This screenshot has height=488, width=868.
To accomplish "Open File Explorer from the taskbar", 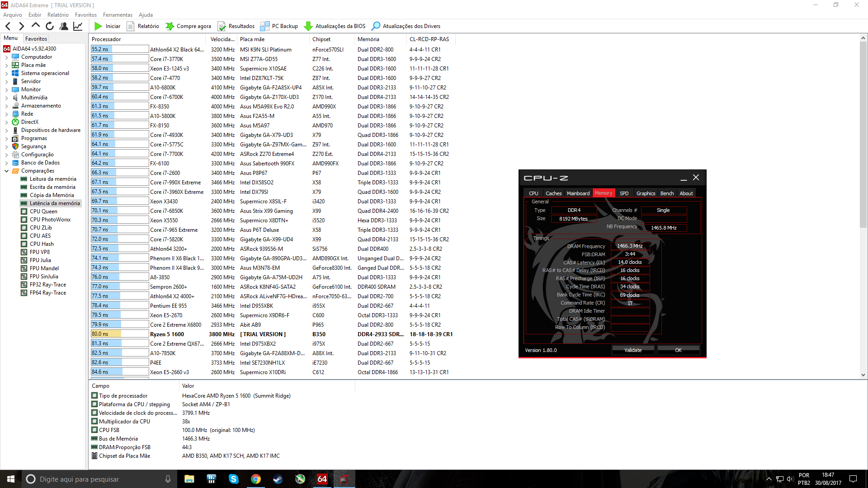I will pyautogui.click(x=189, y=479).
